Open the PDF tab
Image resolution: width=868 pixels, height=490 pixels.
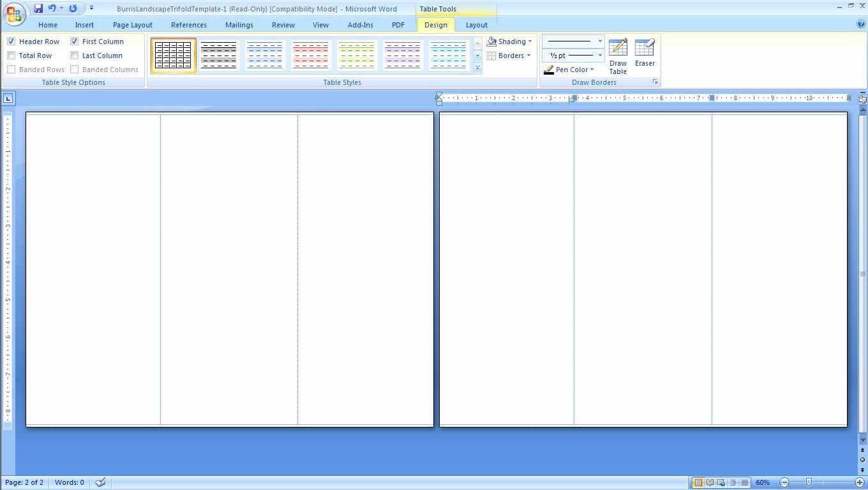398,25
